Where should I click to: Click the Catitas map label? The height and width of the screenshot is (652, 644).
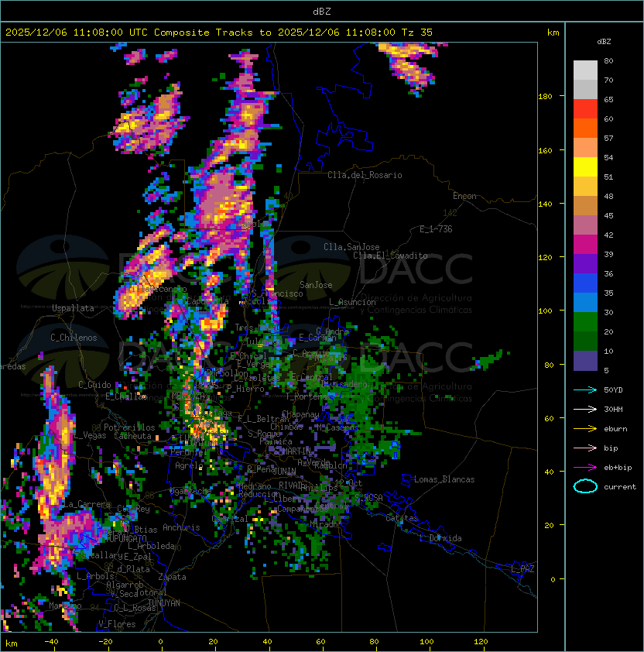tap(402, 518)
